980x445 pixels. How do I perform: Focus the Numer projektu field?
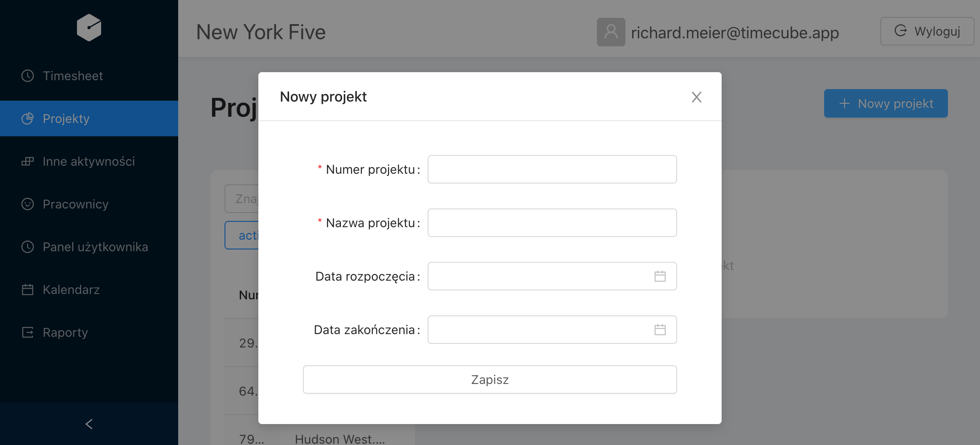(552, 169)
